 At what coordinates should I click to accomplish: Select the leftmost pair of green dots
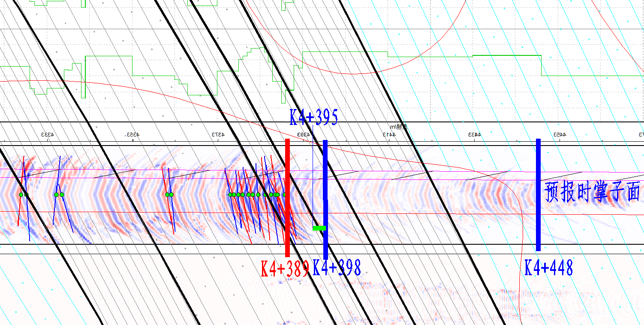tap(24, 194)
